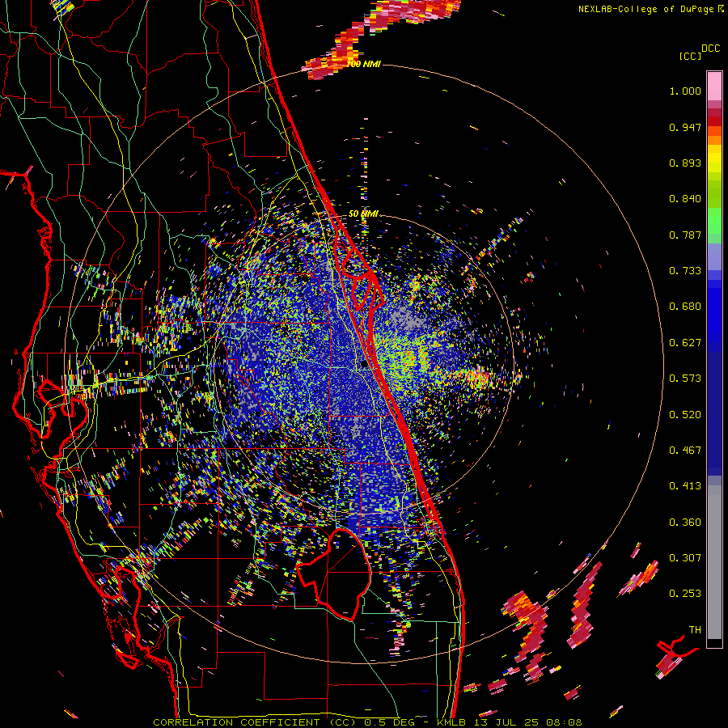Pick the pink segment of color bar
The image size is (728, 728).
point(714,87)
